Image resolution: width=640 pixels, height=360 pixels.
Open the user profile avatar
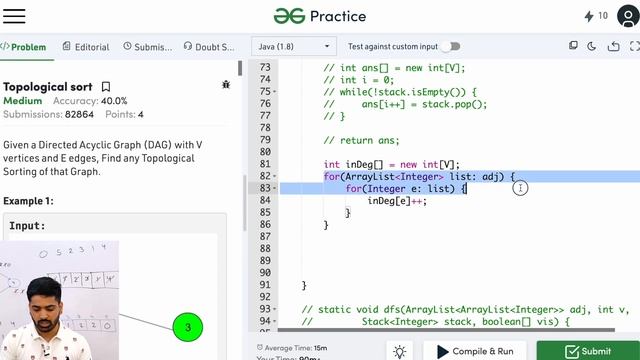pyautogui.click(x=628, y=16)
